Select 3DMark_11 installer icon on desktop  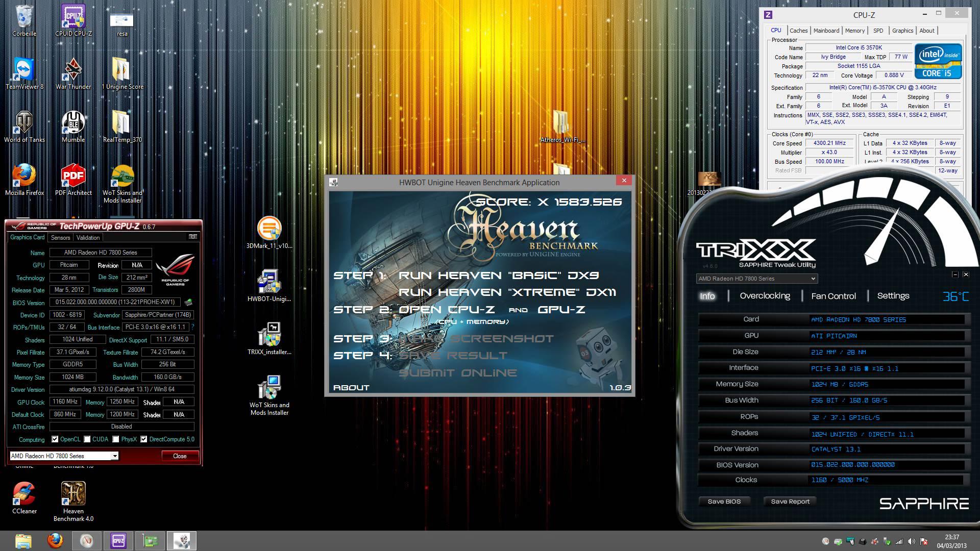pyautogui.click(x=269, y=233)
